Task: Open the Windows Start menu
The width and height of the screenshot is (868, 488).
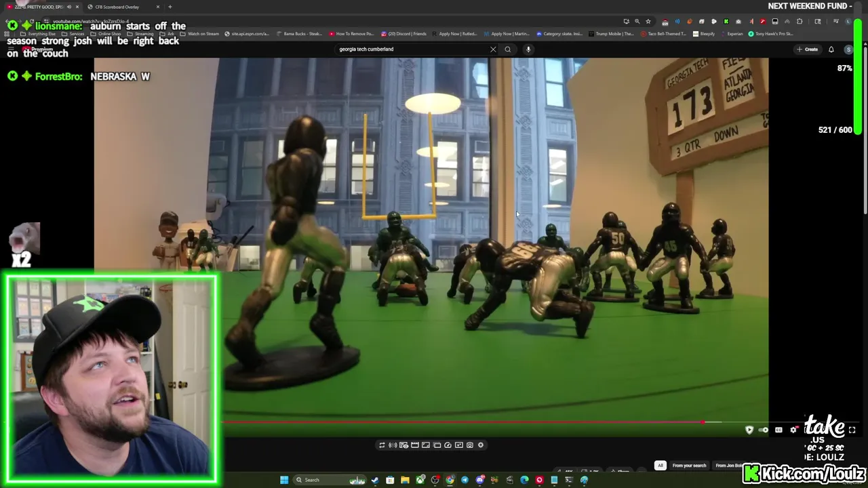Action: 284,480
